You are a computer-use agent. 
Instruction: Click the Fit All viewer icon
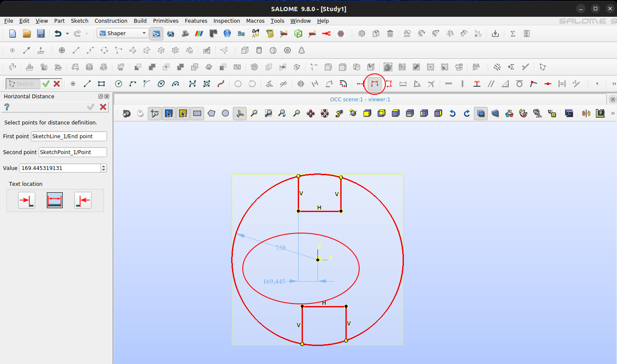[254, 113]
